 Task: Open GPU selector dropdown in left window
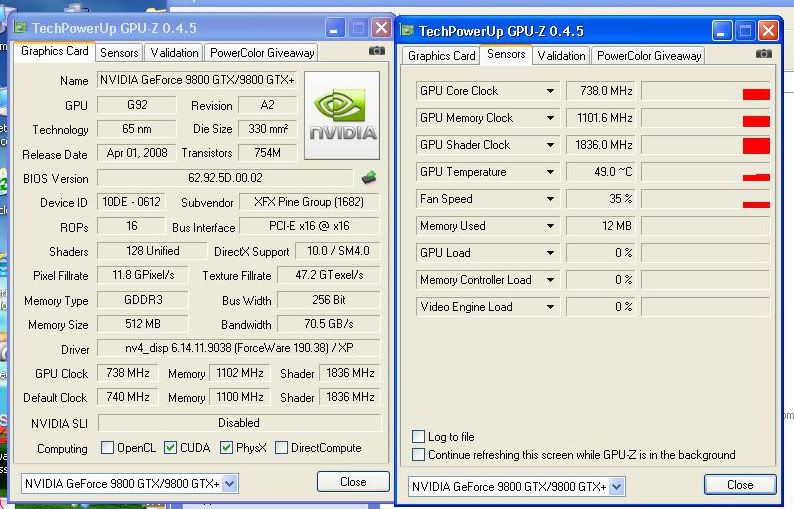coord(229,484)
